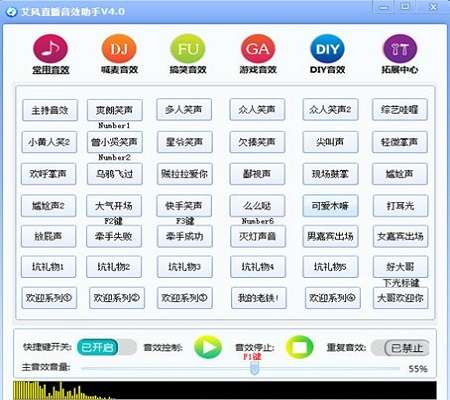Viewport: 450px width, 400px height.
Task: Play the 鄙视声 sound button
Action: [257, 174]
